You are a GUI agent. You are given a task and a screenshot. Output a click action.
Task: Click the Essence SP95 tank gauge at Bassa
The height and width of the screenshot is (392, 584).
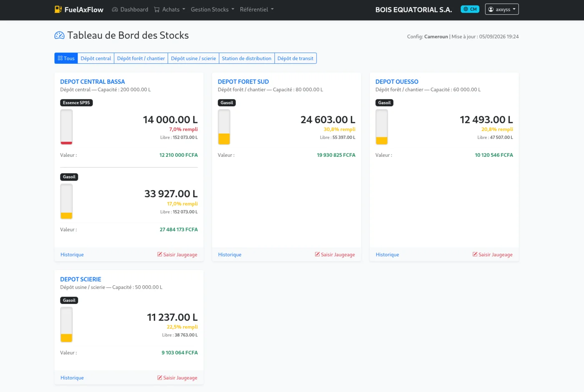tap(66, 127)
